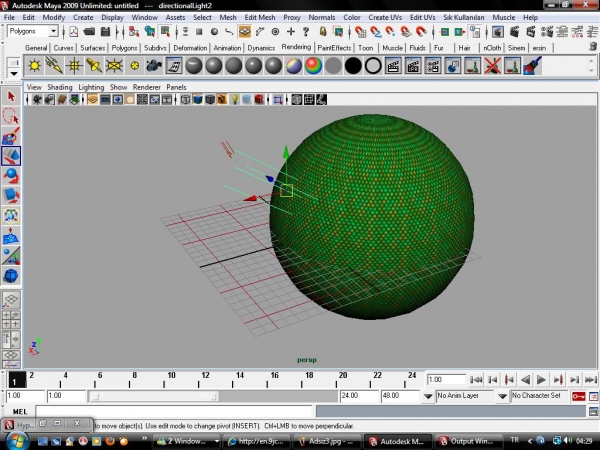This screenshot has height=450, width=600.
Task: Toggle textured display in viewport panel
Action: point(222,100)
